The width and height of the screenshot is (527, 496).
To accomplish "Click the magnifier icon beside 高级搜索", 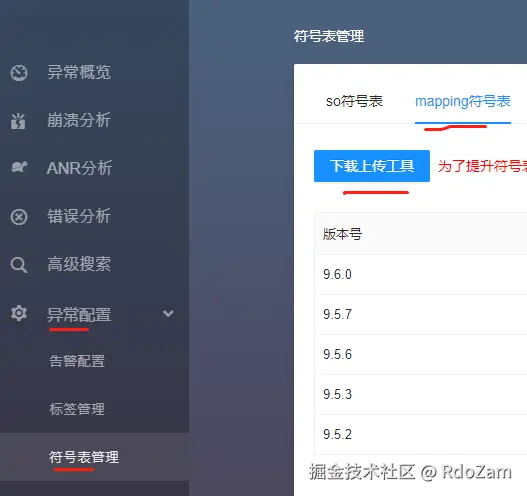I will 19,265.
